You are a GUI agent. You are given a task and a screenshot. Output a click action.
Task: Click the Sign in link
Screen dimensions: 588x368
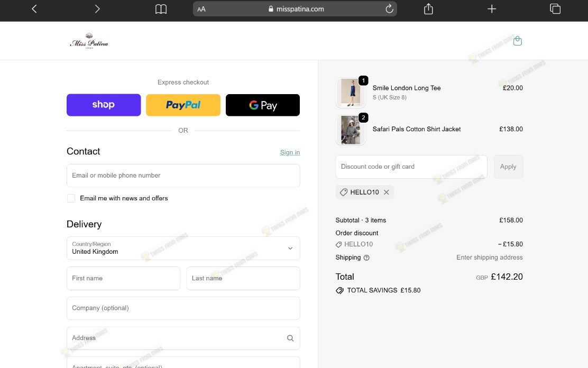[x=290, y=152]
